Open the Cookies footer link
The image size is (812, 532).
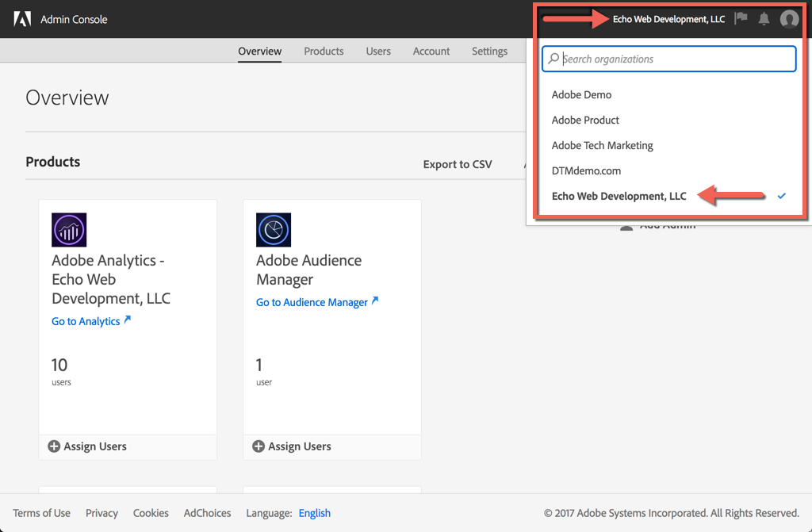click(151, 513)
